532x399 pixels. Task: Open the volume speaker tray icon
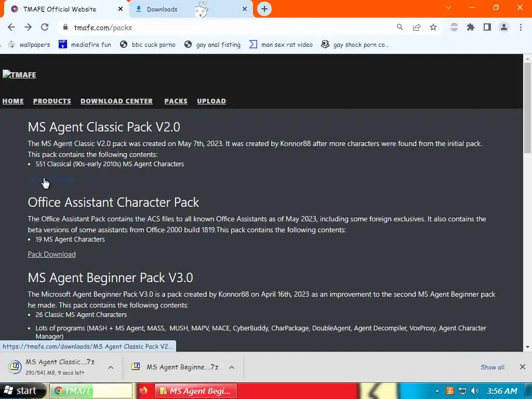pos(475,391)
